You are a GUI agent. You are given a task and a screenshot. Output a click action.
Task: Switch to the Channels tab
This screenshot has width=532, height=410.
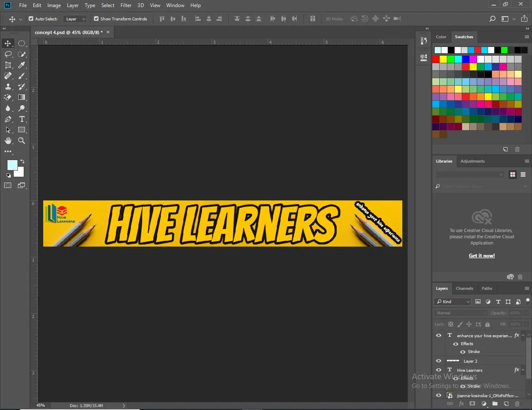464,288
